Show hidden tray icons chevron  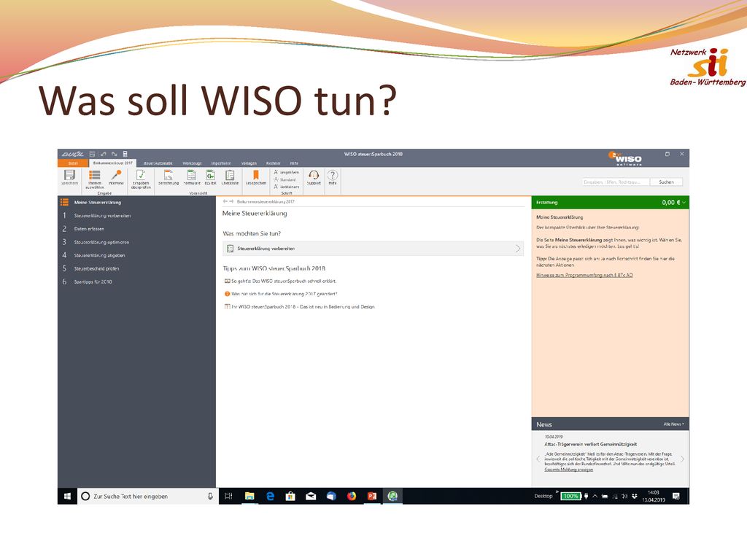click(595, 496)
